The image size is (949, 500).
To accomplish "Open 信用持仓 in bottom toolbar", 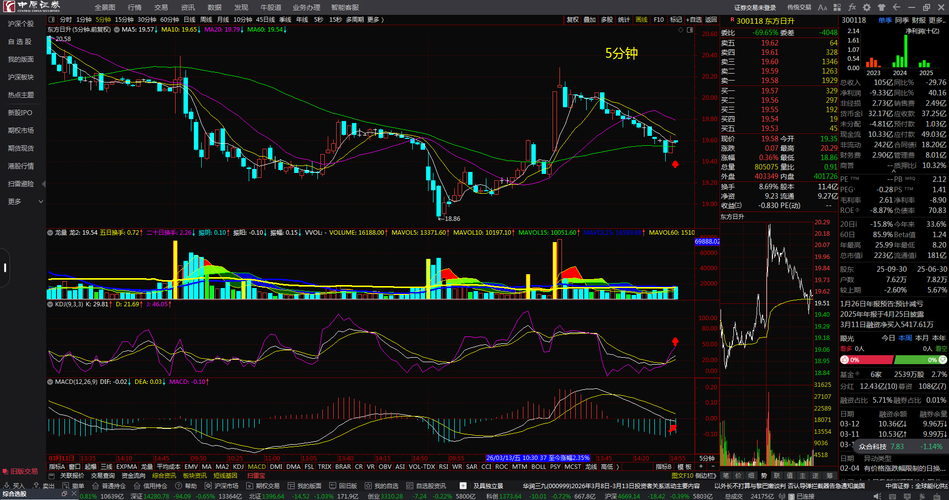I will (x=150, y=486).
